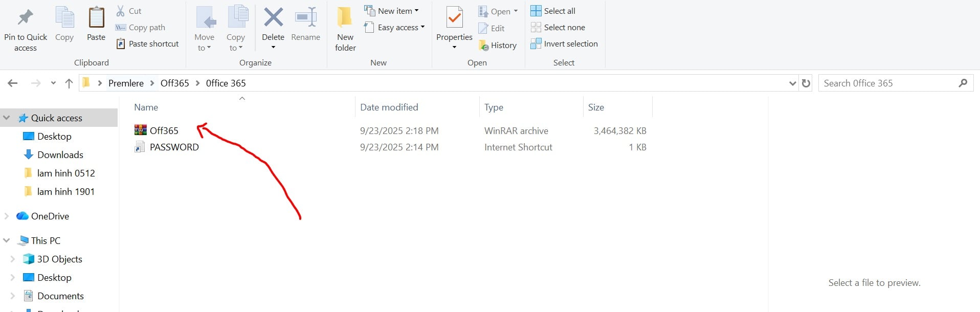Expand the OneDrive tree node
Screen dimensions: 980x312
click(x=7, y=216)
